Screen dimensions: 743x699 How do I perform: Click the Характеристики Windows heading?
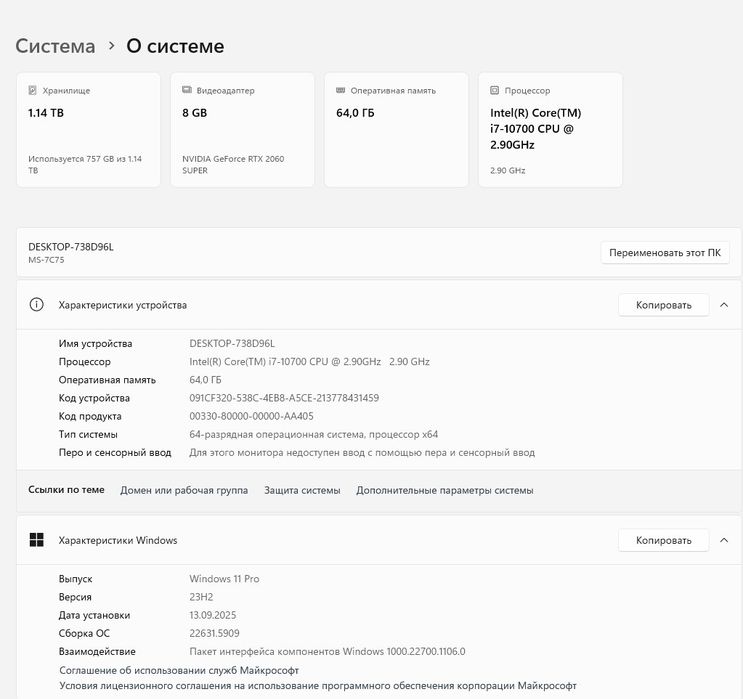(118, 540)
